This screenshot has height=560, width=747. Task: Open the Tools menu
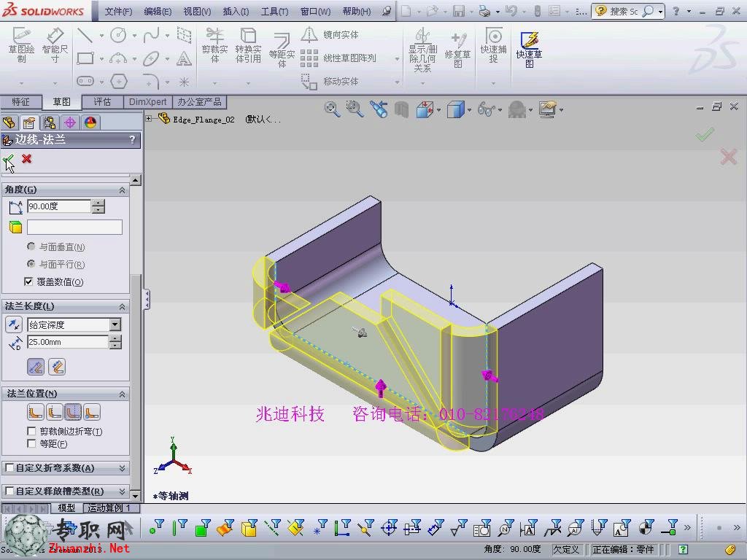point(274,12)
